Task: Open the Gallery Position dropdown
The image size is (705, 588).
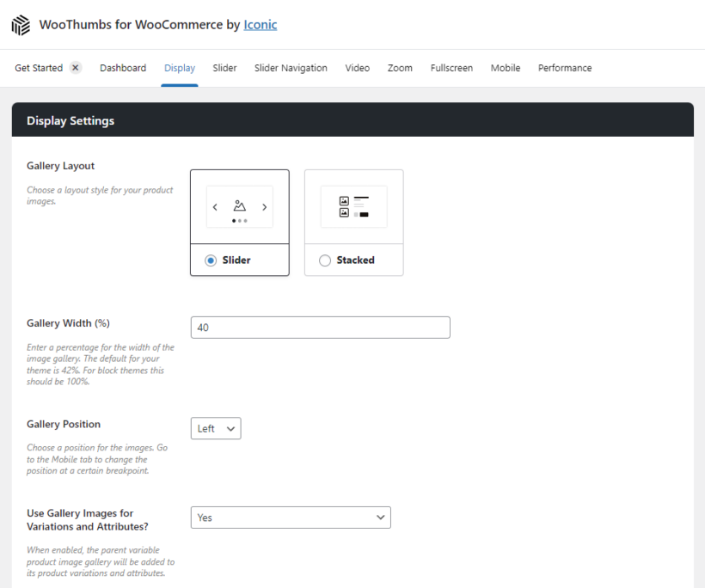Action: click(216, 429)
